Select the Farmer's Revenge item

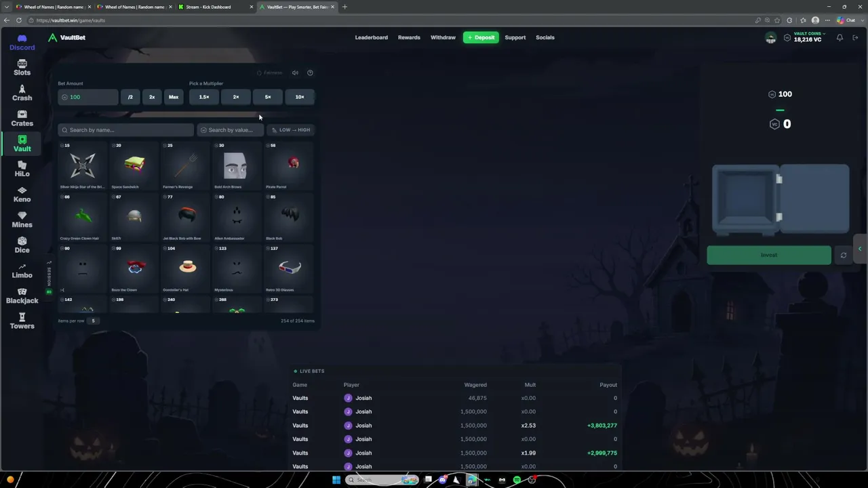point(186,167)
